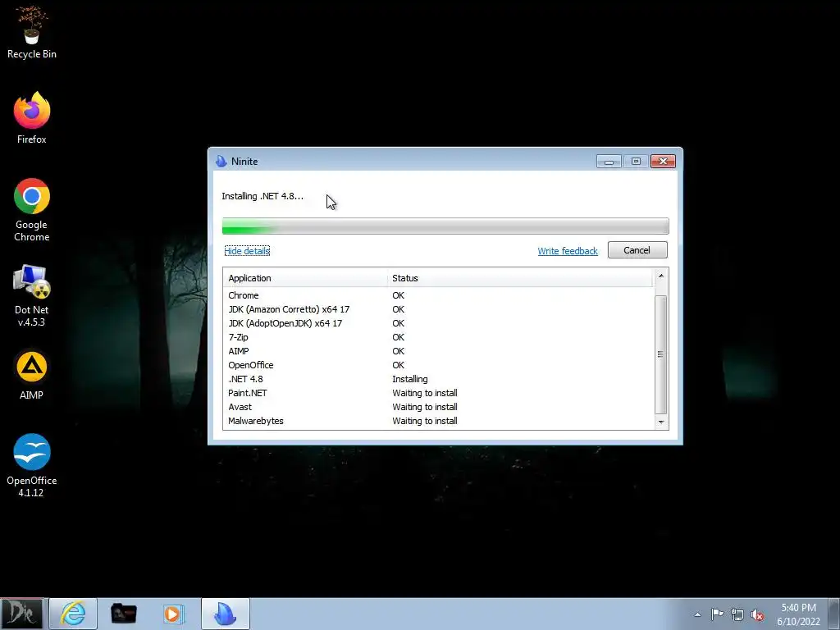
Task: Click the muted volume tray icon
Action: pos(757,615)
